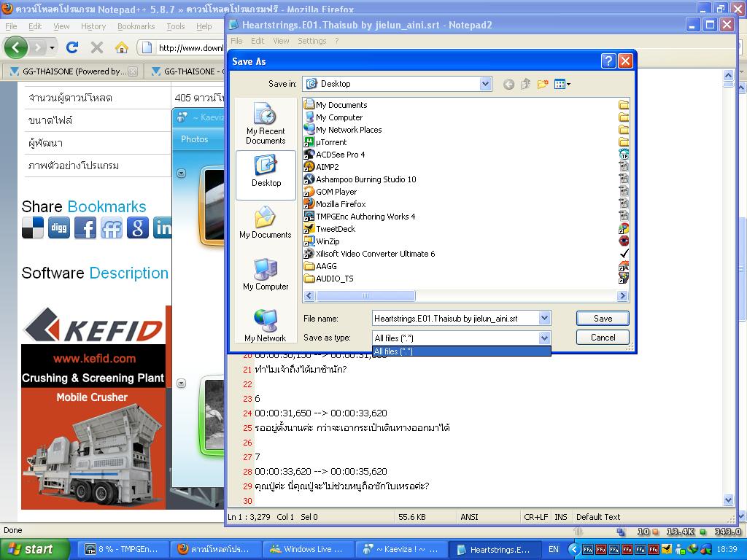Select My Network Places in file list

pos(343,130)
